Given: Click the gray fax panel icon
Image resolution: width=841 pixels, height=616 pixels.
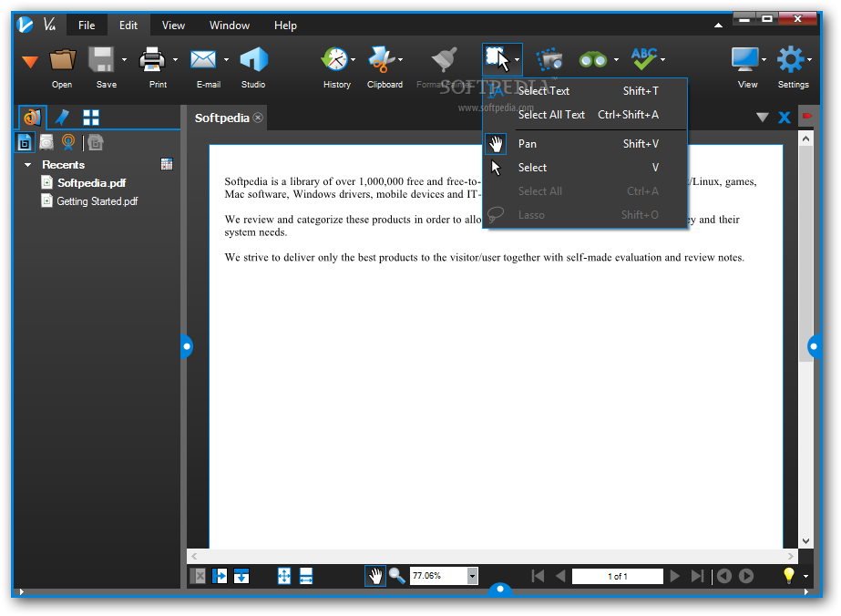Looking at the screenshot, I should (96, 143).
